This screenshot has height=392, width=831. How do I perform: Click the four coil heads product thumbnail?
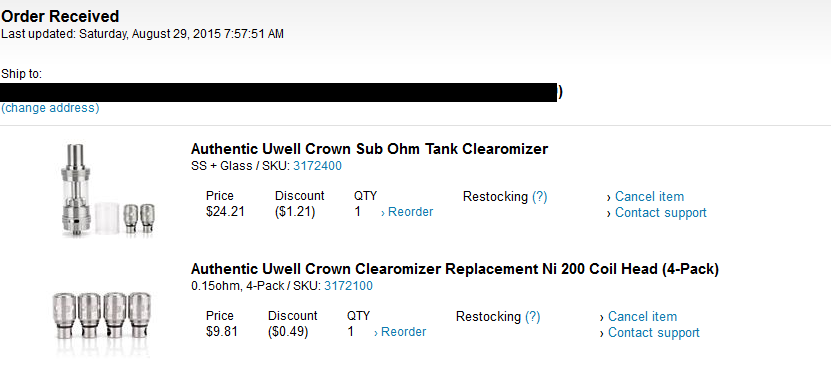102,316
